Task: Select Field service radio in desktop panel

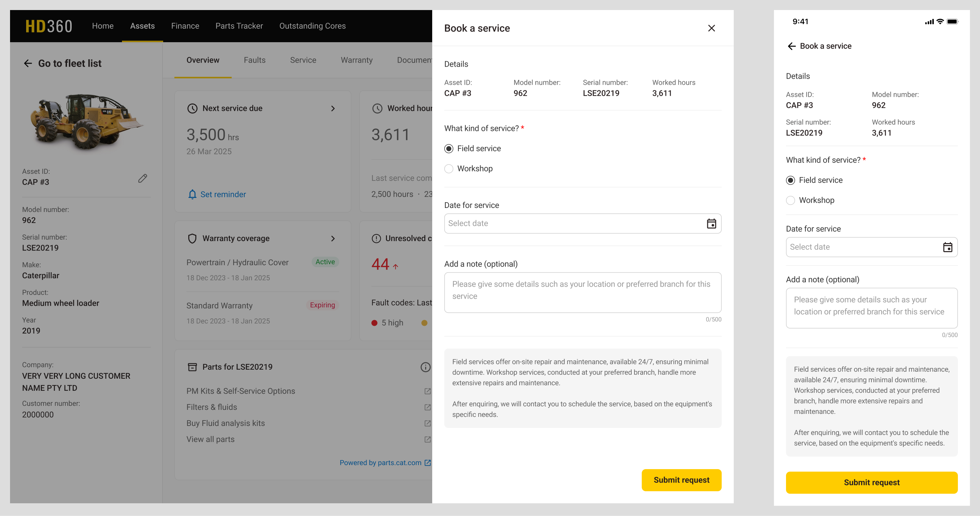Action: click(x=449, y=149)
